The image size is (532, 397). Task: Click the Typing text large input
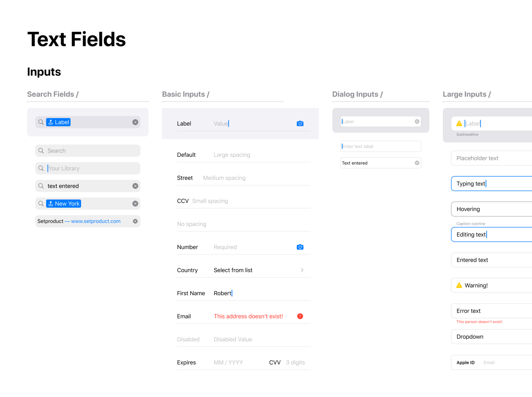click(491, 184)
